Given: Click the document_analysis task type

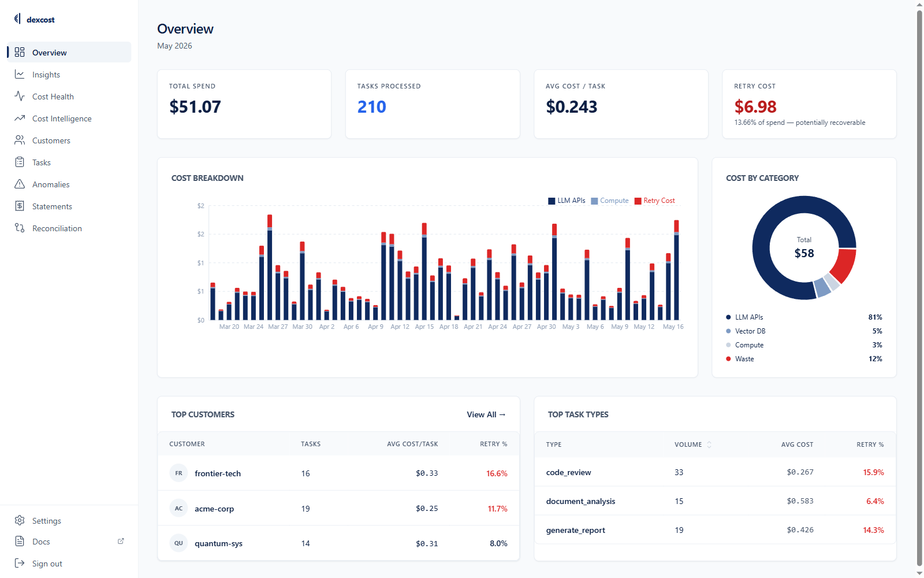Looking at the screenshot, I should [x=580, y=501].
